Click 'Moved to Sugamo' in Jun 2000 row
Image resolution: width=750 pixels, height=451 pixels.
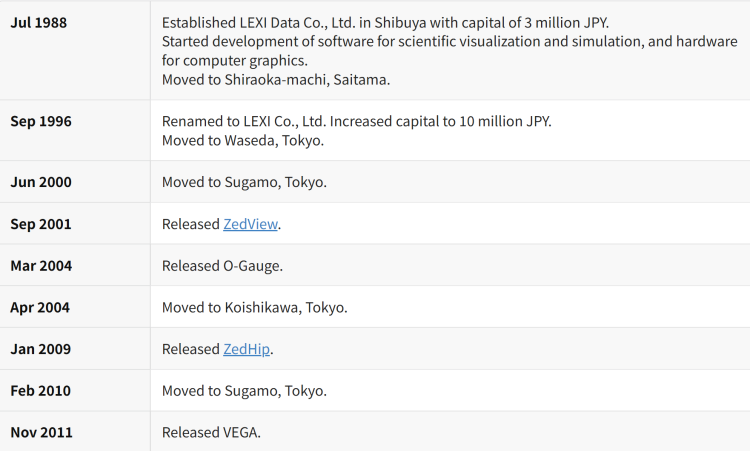coord(221,182)
